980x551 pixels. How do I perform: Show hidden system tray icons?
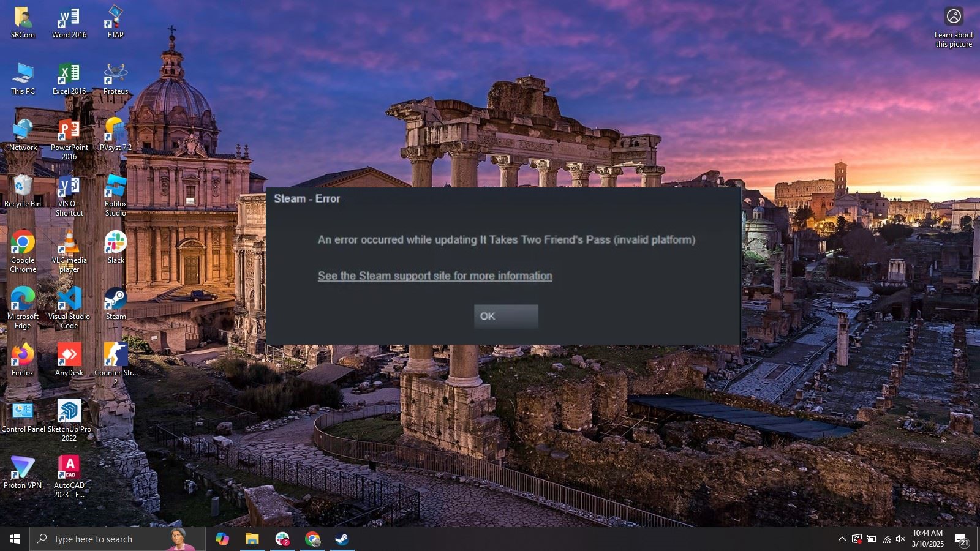(x=842, y=539)
